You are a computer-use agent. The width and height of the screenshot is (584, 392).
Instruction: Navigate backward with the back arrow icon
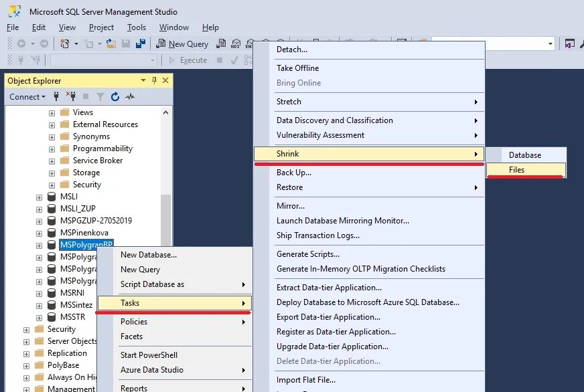(x=21, y=44)
